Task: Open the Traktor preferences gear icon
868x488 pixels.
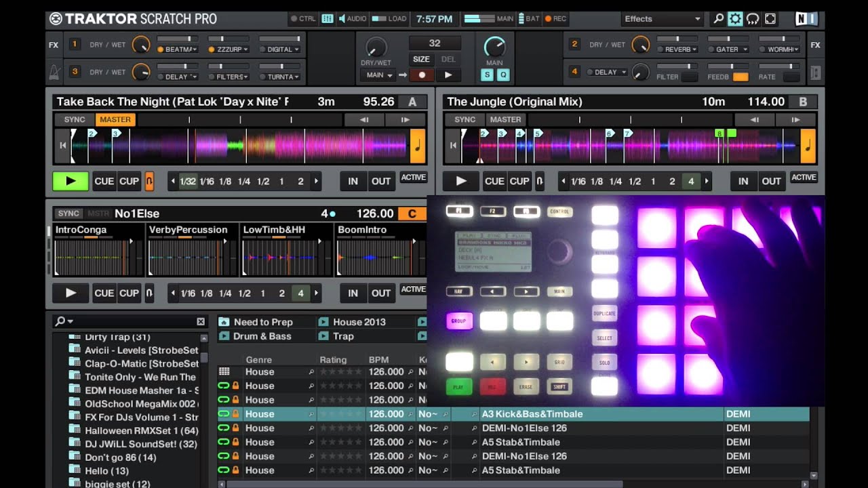Action: point(735,19)
